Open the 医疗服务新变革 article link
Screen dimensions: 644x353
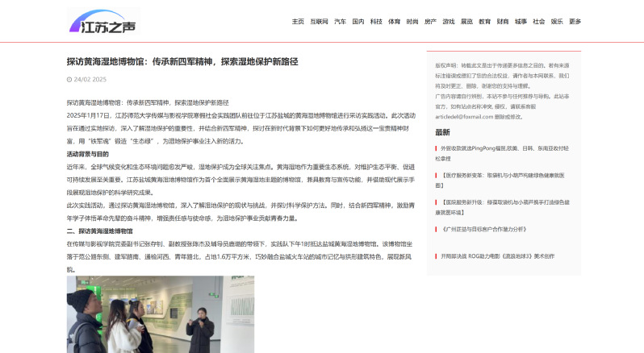click(x=504, y=174)
